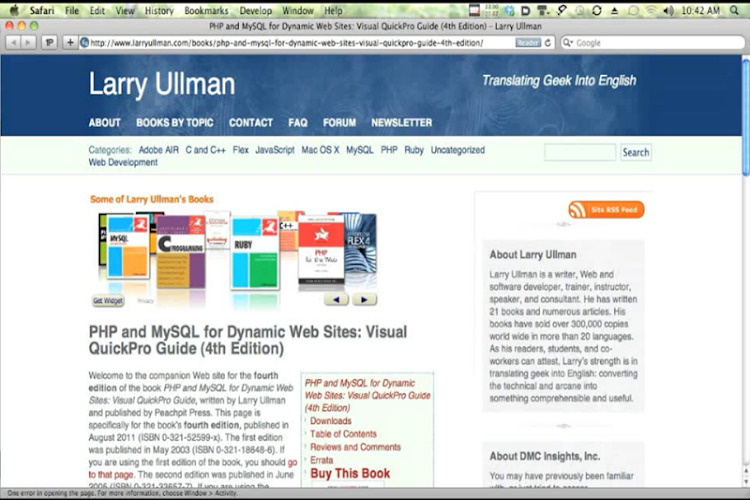Follow the Buy This Book link

(x=350, y=474)
